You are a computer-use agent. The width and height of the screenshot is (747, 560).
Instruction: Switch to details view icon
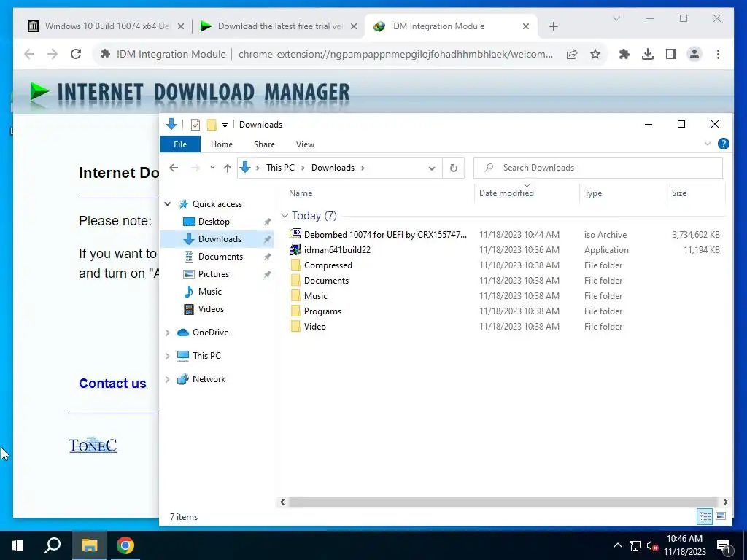coord(705,517)
